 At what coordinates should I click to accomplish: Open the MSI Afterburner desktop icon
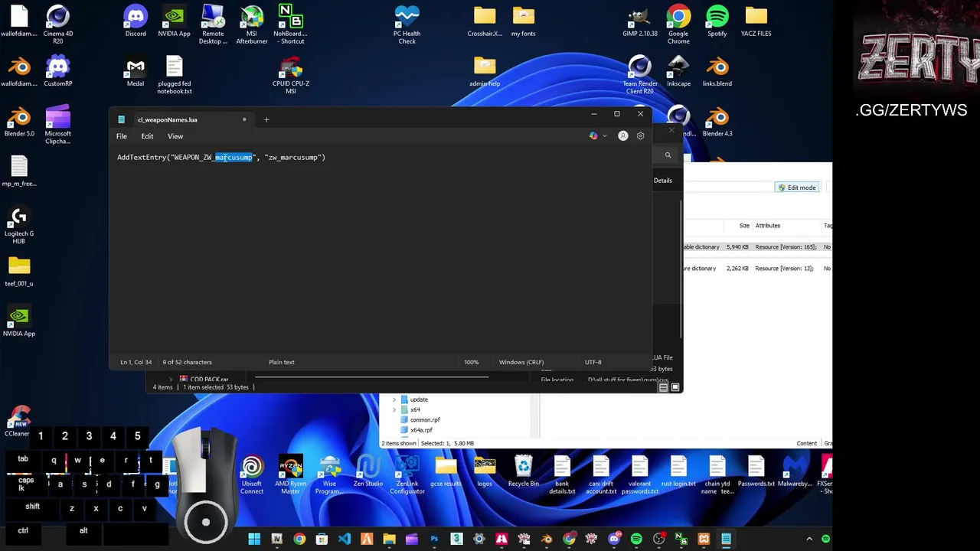coord(252,24)
